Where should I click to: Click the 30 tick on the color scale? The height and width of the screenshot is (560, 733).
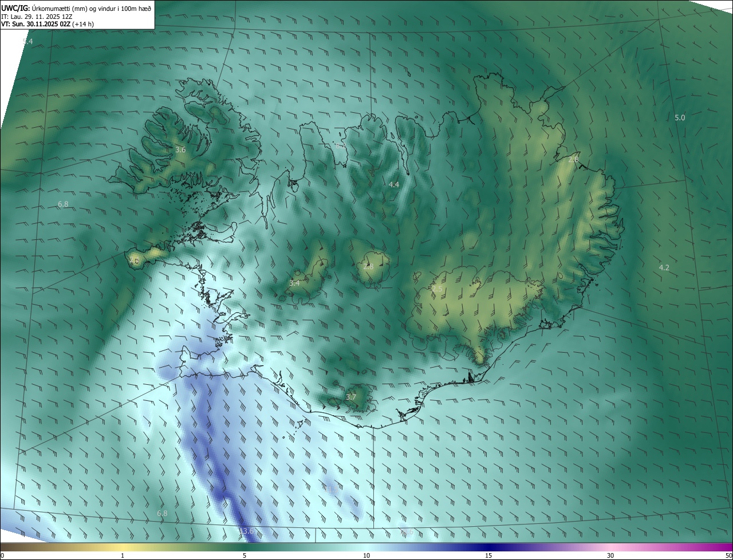coord(610,555)
